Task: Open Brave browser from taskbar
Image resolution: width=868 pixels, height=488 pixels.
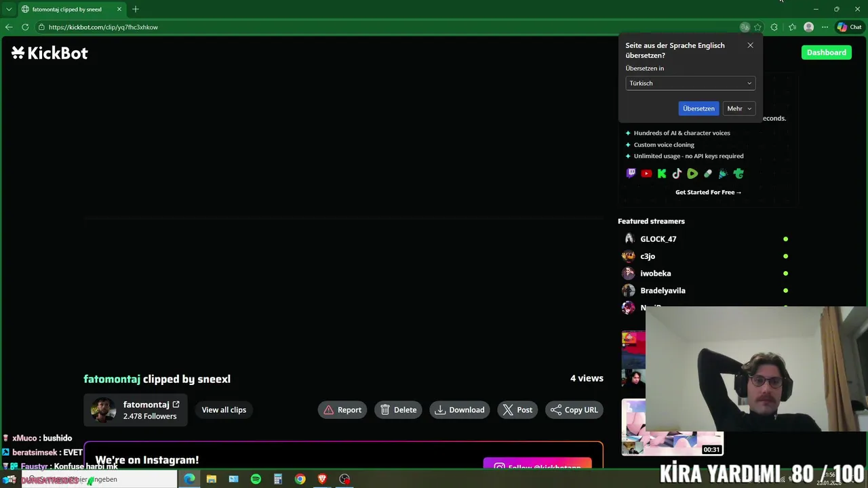Action: pos(322,479)
